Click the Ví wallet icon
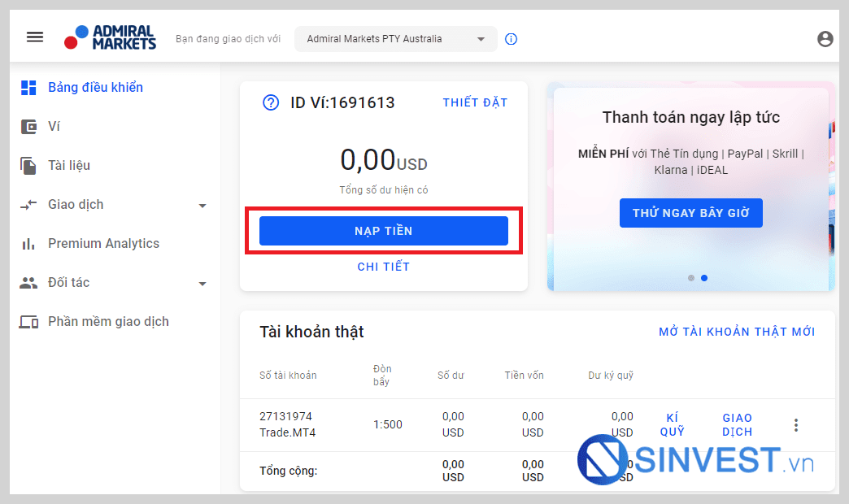This screenshot has width=849, height=504. [28, 127]
